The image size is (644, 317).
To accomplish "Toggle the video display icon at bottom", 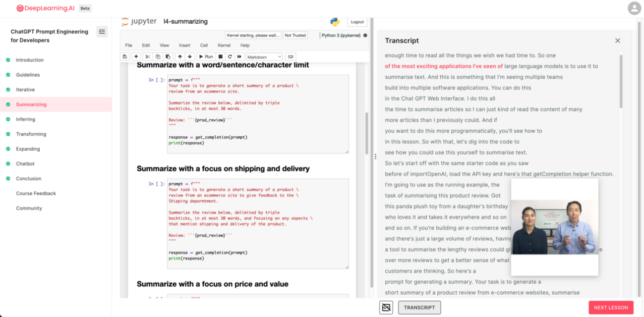I will pyautogui.click(x=386, y=308).
